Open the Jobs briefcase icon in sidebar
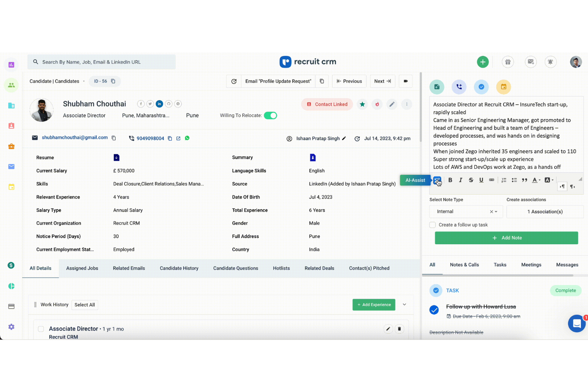588x392 pixels. pyautogui.click(x=11, y=146)
